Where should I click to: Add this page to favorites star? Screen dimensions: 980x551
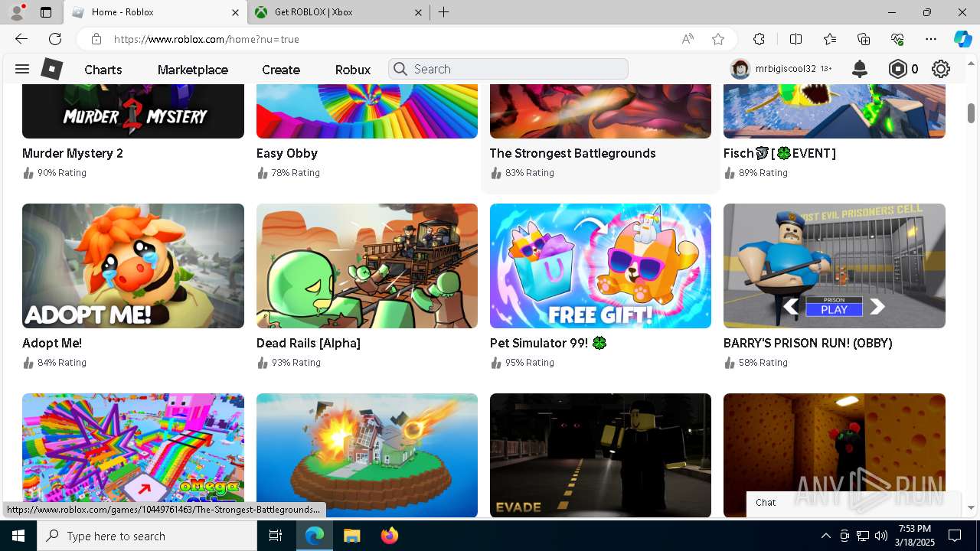click(717, 39)
